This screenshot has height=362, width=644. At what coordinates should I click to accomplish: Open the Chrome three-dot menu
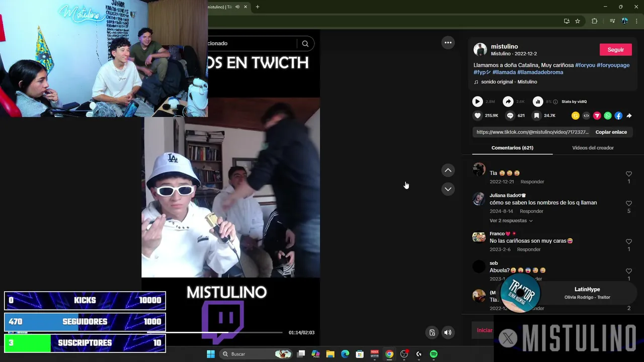click(x=636, y=21)
